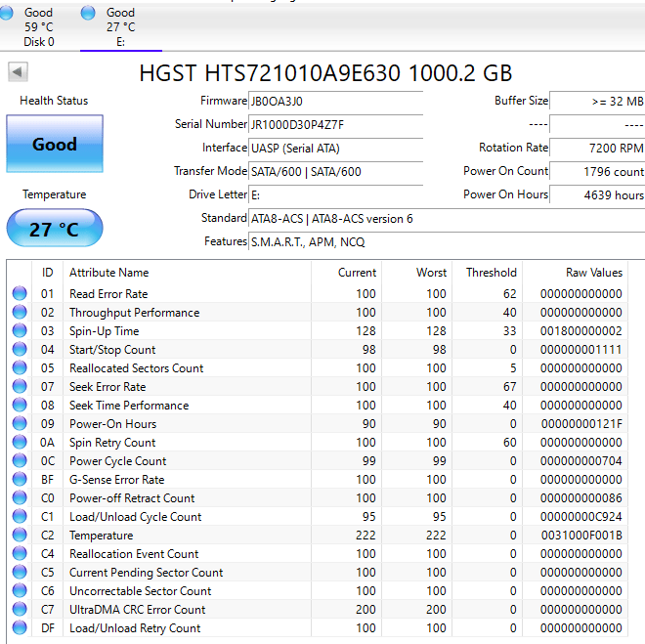Click status orb for Reallocation Event Count
The image size is (645, 644).
20,553
